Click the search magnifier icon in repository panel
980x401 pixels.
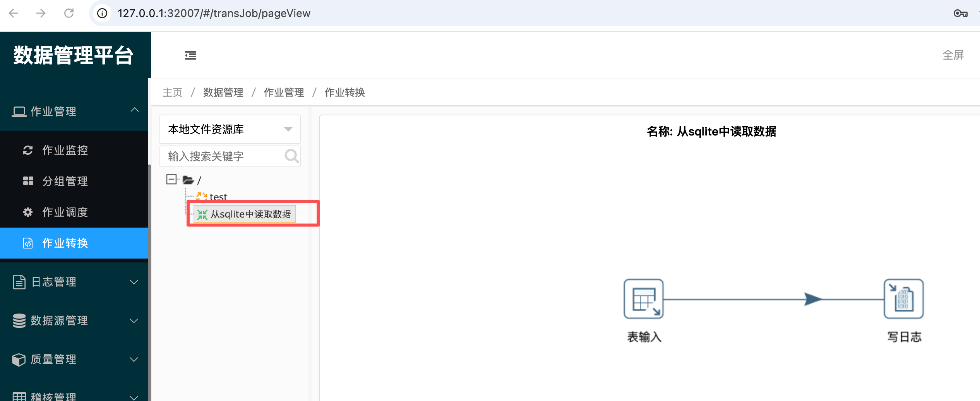pyautogui.click(x=291, y=156)
